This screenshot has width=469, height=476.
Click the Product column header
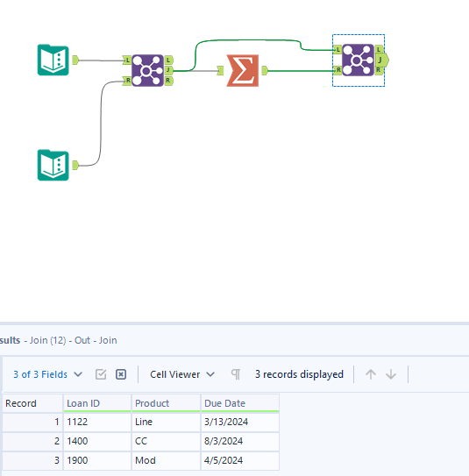click(166, 403)
